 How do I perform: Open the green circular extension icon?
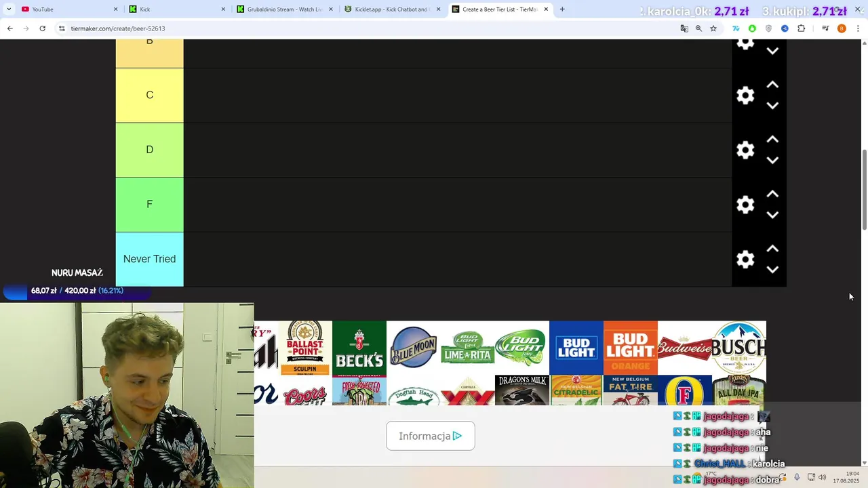(x=752, y=28)
